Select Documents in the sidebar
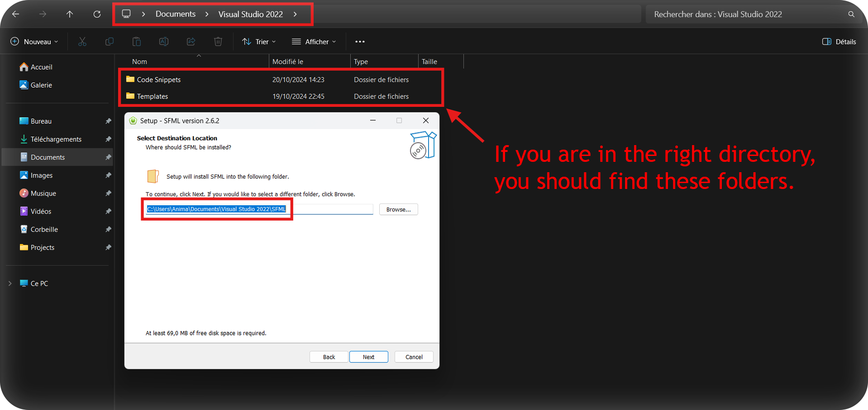 point(57,157)
